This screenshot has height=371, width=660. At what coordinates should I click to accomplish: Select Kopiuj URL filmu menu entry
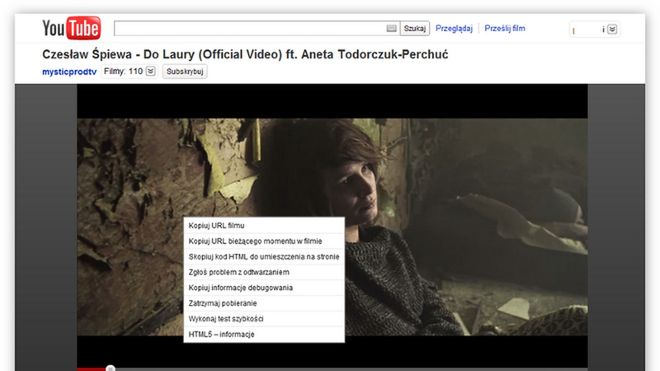264,225
